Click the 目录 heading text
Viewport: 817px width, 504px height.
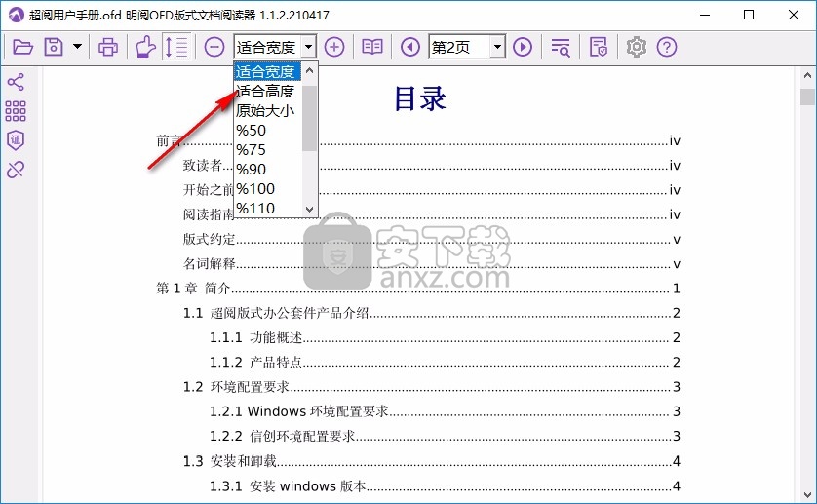[x=420, y=98]
